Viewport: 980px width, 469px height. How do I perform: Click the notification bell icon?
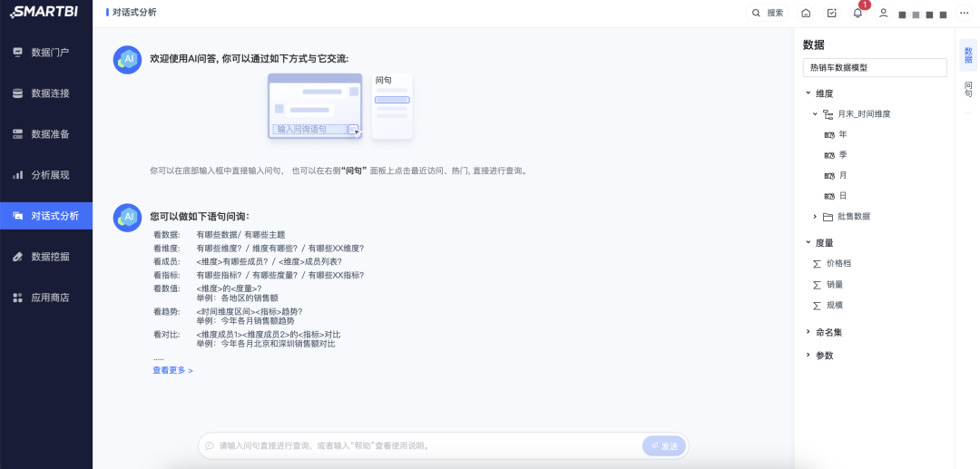(x=857, y=13)
